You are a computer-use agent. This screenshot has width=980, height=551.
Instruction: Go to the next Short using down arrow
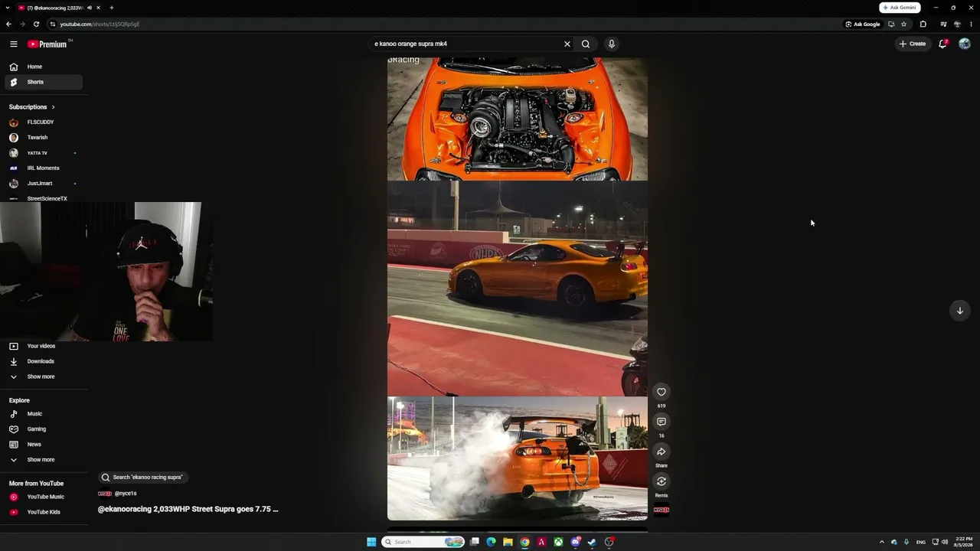point(959,310)
